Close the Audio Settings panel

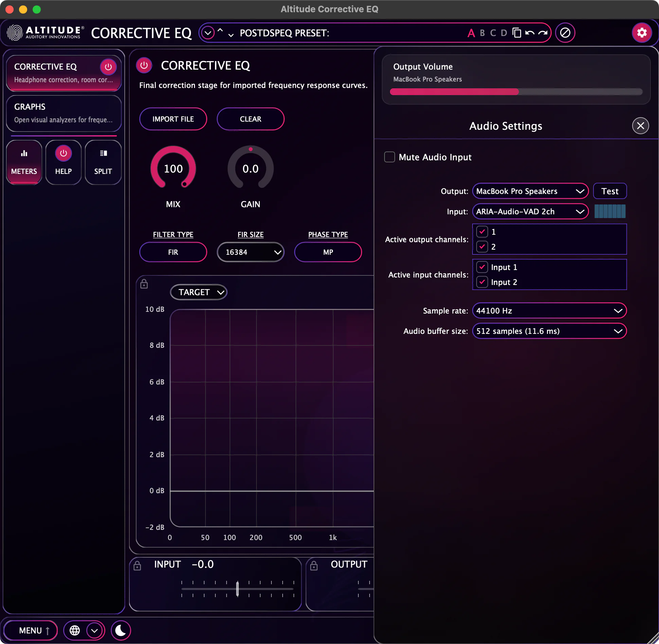tap(641, 126)
